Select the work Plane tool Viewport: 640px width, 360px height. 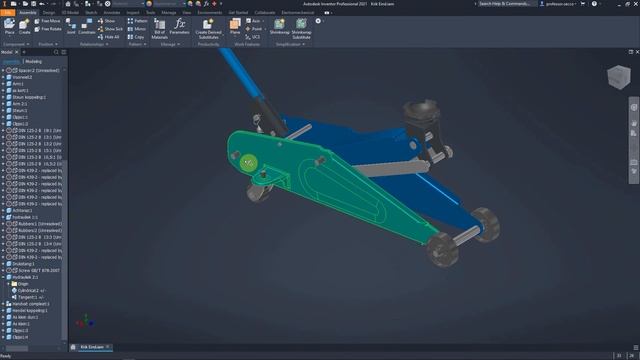tap(235, 27)
